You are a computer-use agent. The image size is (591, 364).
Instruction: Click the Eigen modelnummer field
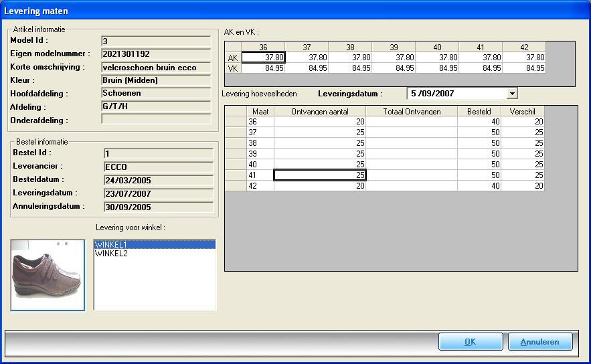(x=157, y=54)
